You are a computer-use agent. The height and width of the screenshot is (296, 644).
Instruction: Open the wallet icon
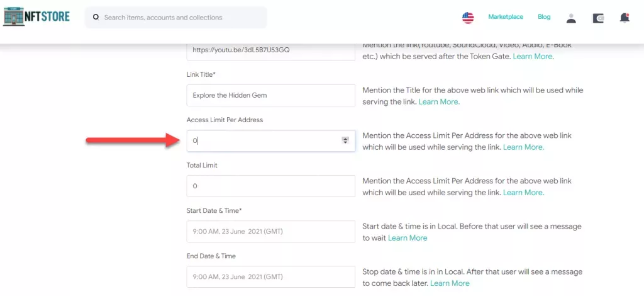coord(598,18)
